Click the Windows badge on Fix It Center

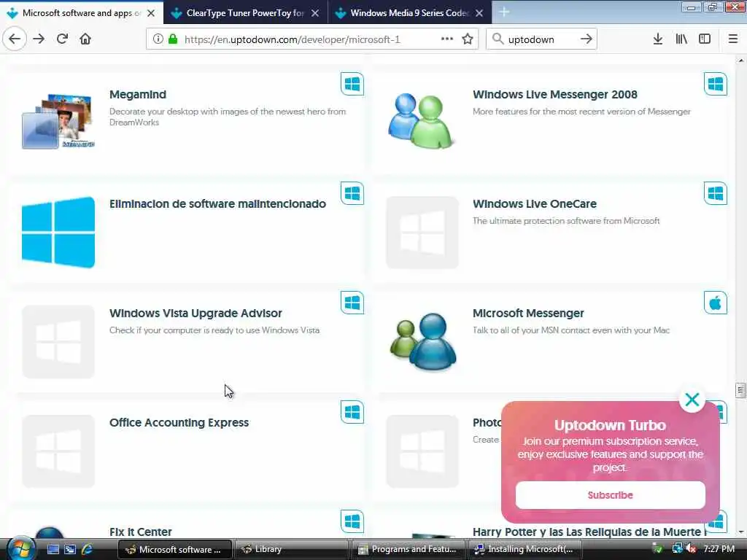pyautogui.click(x=352, y=521)
